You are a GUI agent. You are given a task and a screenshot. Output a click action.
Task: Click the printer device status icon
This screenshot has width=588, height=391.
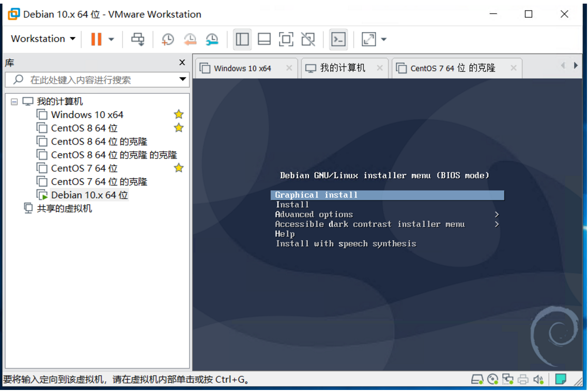click(522, 380)
